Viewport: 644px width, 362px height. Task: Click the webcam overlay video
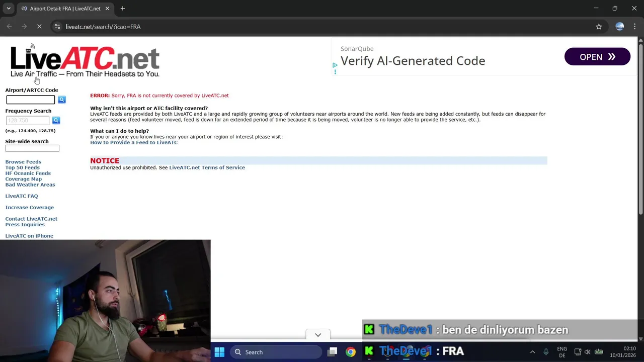pyautogui.click(x=105, y=301)
